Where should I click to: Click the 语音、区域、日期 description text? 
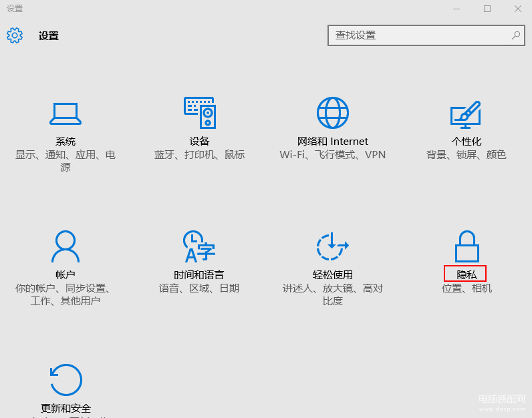coord(199,288)
